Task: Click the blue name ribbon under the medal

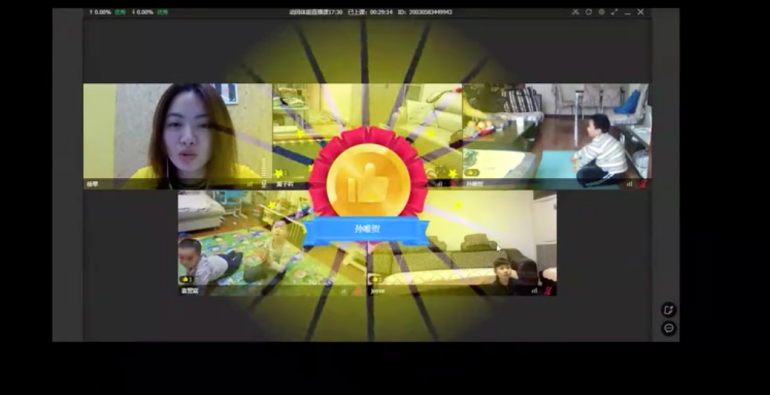Action: point(366,229)
